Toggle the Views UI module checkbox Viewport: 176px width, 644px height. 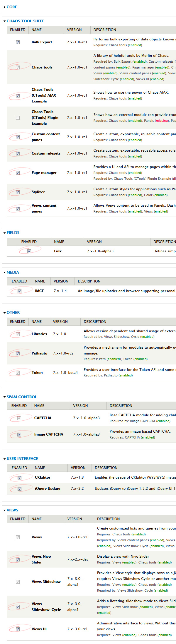(x=18, y=629)
